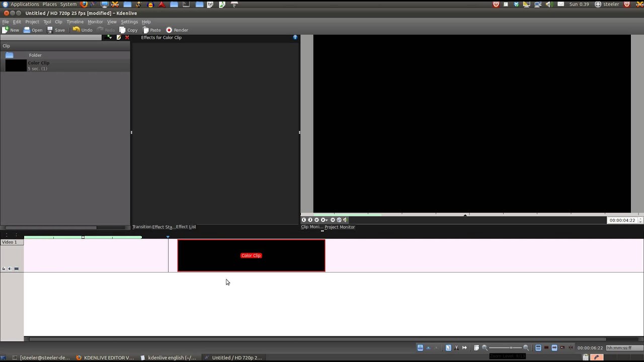
Task: Click the set zone start button in monitor
Action: 304,220
